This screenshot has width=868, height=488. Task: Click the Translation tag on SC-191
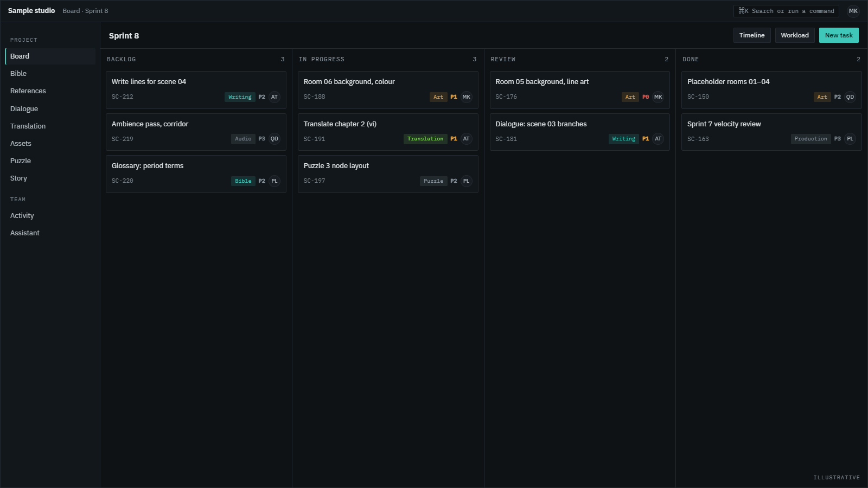(425, 139)
